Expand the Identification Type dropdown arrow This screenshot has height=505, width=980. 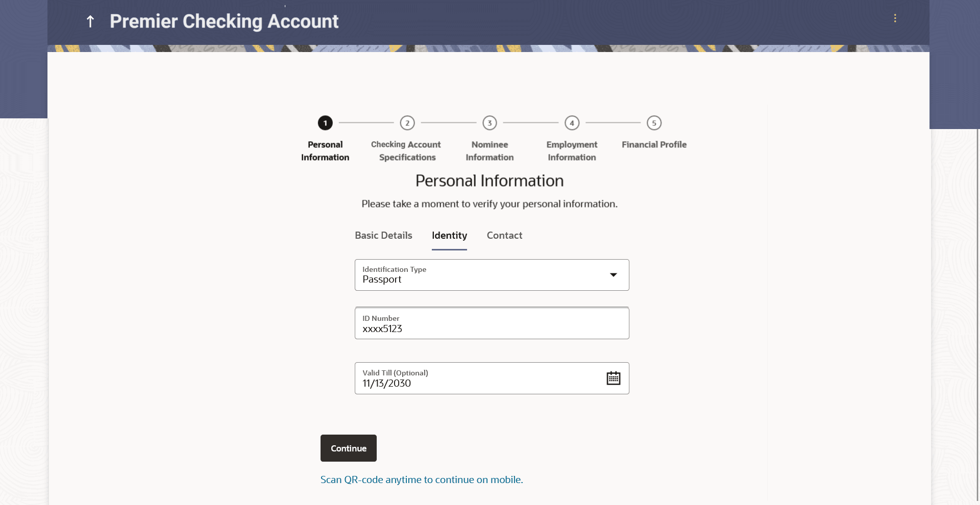click(x=614, y=275)
